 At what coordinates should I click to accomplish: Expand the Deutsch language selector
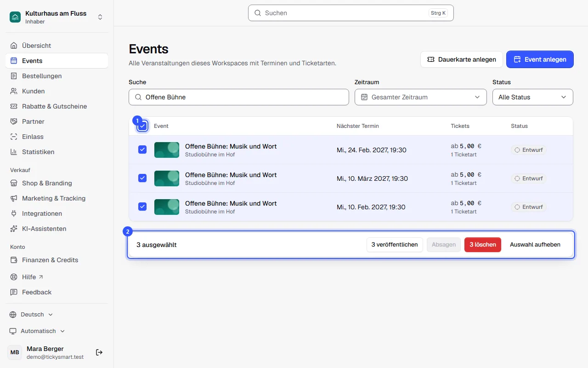click(31, 315)
